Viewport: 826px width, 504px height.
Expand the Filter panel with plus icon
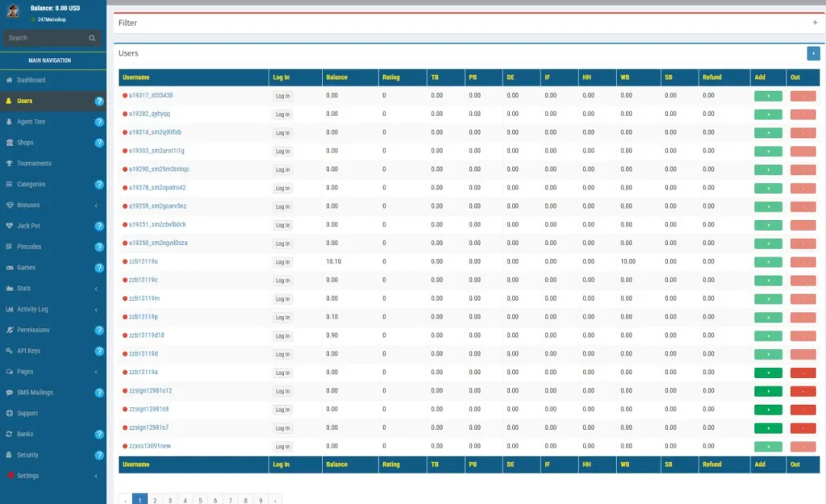[815, 23]
